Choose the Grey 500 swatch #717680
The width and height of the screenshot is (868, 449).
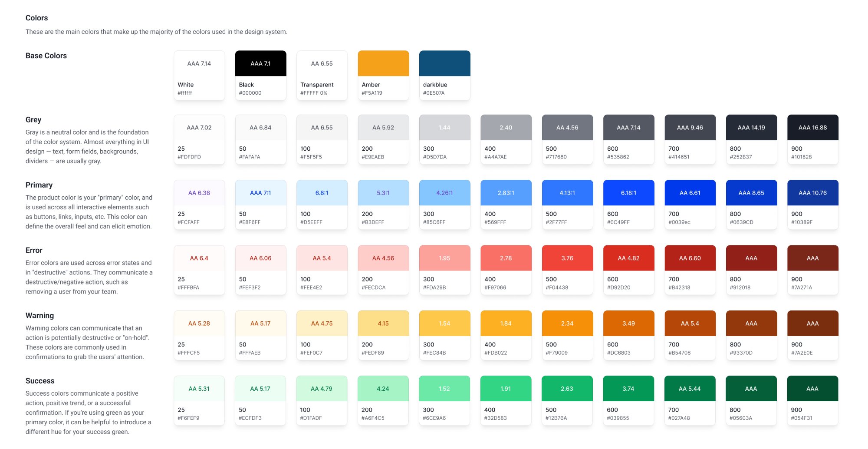(567, 128)
